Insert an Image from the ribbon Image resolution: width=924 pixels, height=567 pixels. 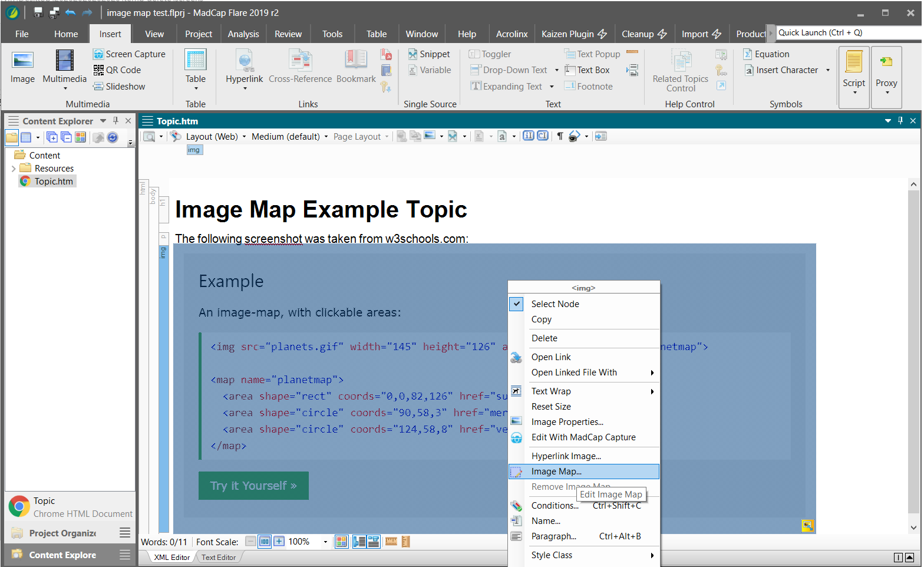coord(22,67)
